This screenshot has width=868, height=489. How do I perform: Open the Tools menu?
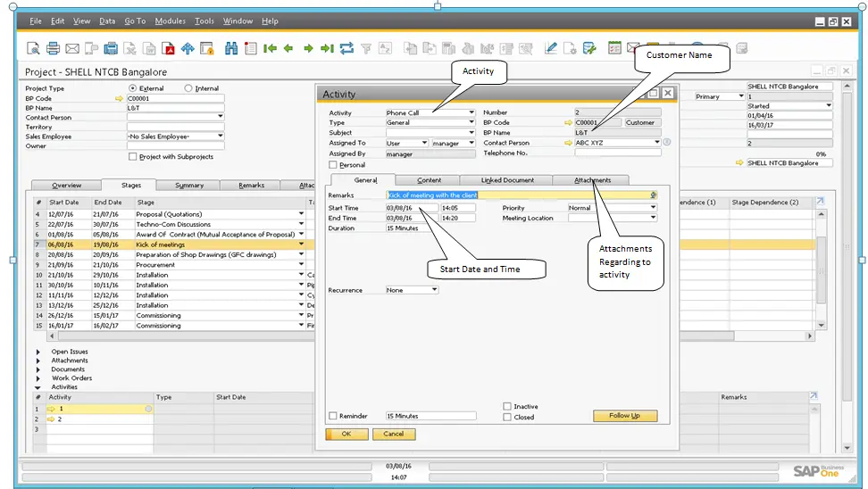(204, 21)
